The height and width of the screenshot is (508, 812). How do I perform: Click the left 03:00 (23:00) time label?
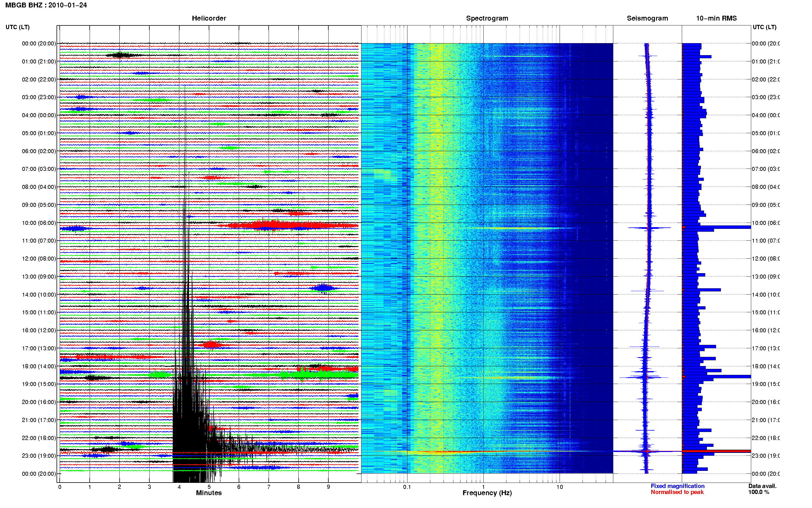pos(39,97)
